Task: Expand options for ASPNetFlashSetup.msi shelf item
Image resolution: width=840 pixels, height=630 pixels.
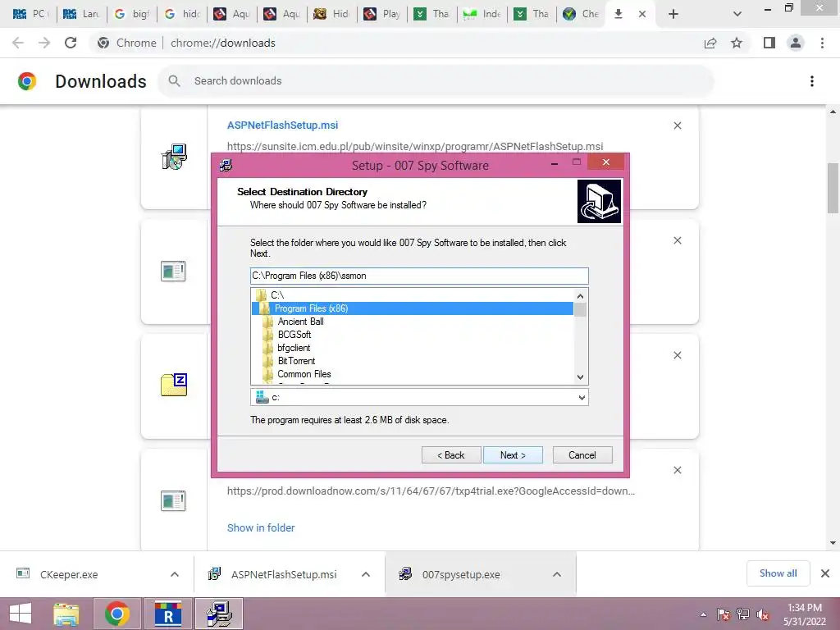Action: coord(366,574)
